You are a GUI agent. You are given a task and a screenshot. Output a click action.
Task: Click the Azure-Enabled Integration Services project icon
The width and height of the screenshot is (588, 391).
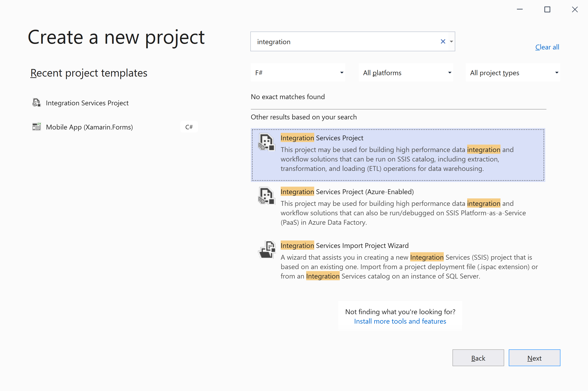[266, 196]
